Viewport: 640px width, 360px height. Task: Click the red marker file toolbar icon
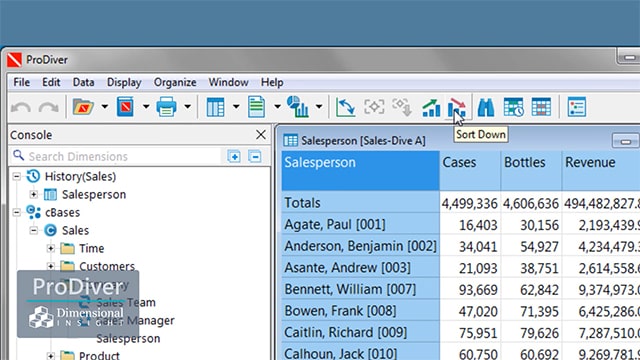click(125, 107)
